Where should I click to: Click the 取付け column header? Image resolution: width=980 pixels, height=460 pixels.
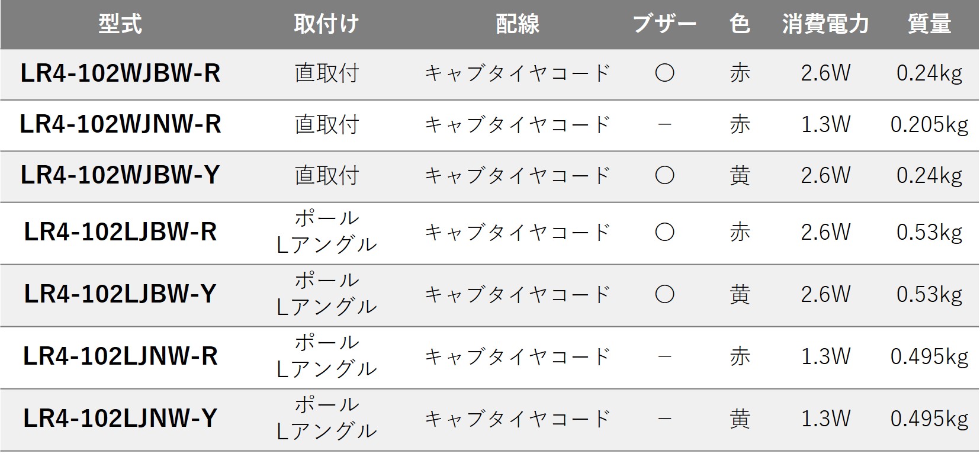[x=326, y=24]
